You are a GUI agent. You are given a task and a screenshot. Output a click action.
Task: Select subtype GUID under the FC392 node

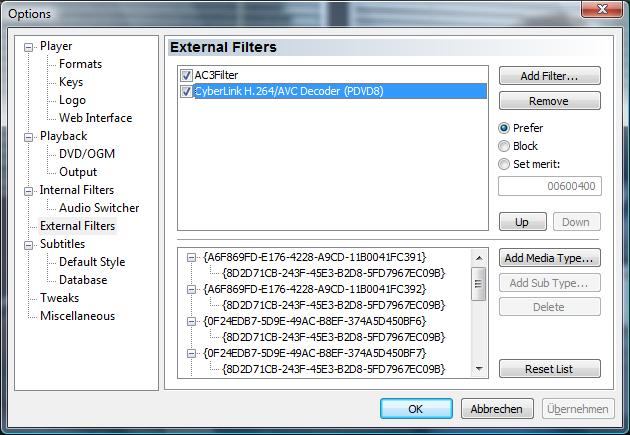click(x=333, y=305)
